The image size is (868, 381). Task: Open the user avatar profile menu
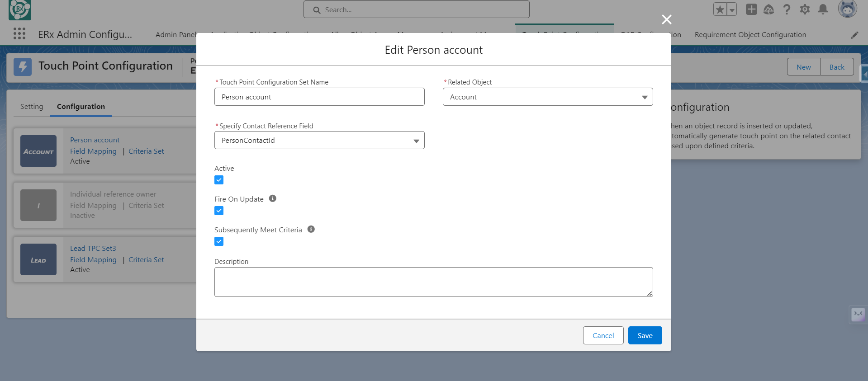click(847, 9)
